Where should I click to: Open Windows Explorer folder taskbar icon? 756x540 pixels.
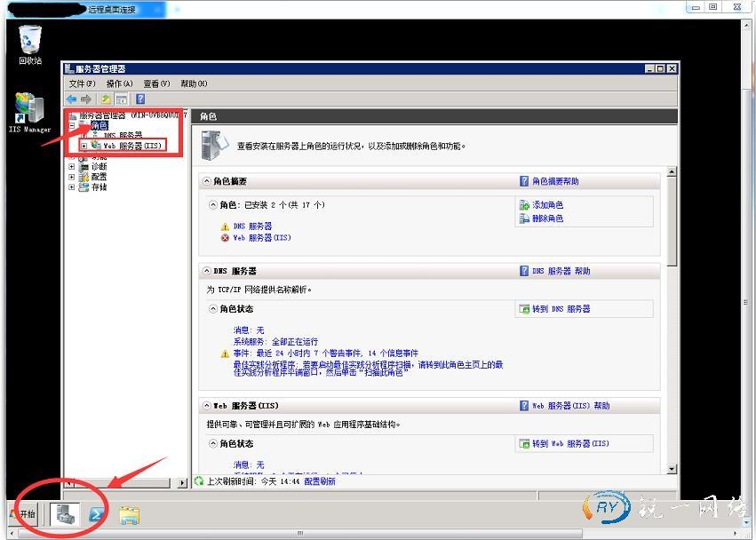click(129, 513)
